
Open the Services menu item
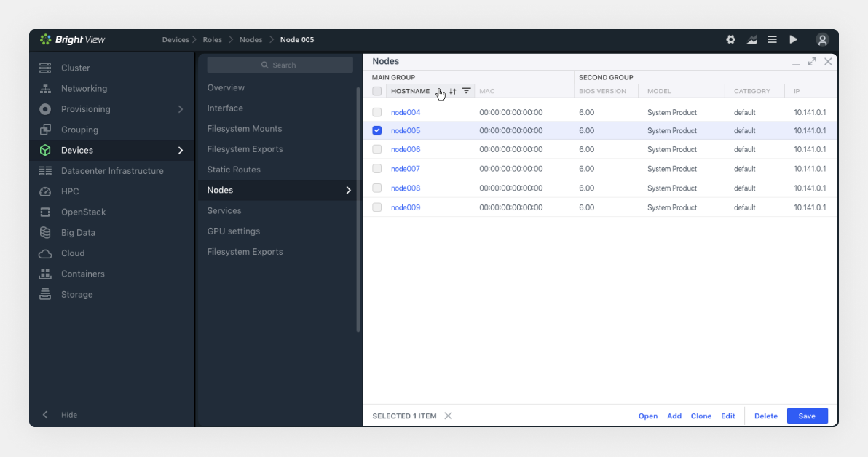tap(224, 211)
